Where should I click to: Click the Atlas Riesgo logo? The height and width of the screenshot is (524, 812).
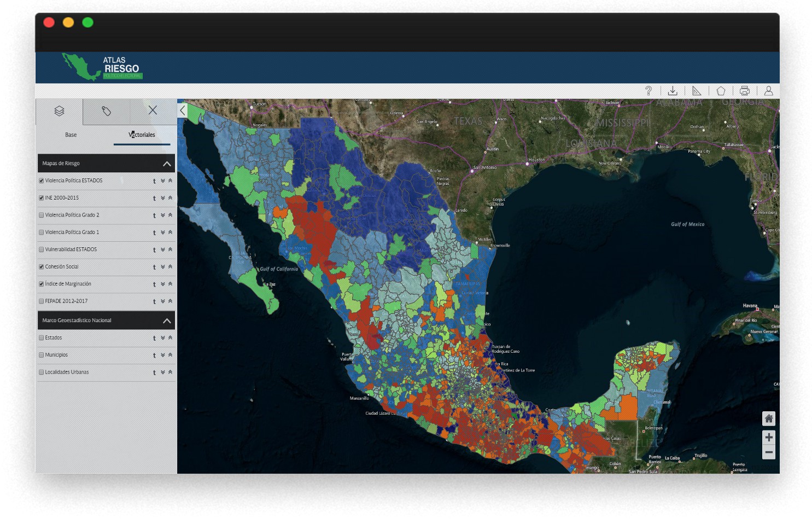pos(102,67)
